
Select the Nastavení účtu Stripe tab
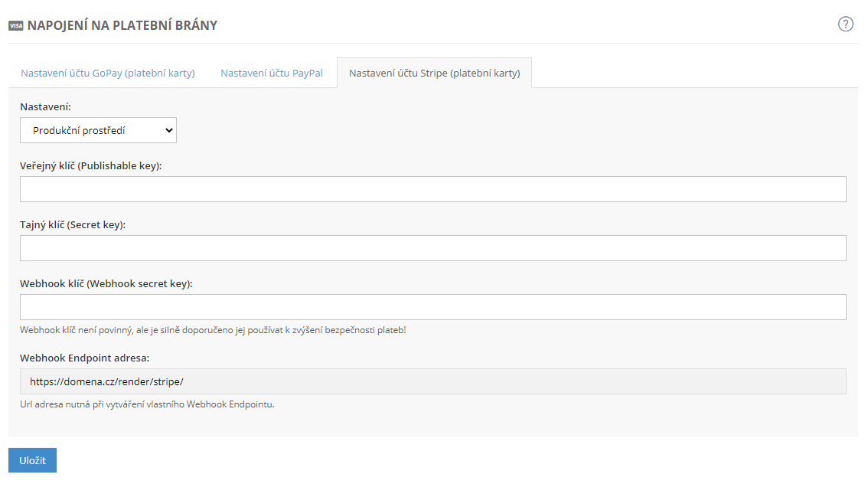pyautogui.click(x=434, y=74)
